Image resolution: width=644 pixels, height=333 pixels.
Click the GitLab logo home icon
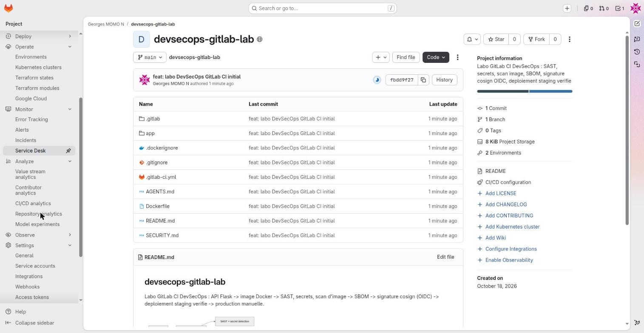click(9, 8)
